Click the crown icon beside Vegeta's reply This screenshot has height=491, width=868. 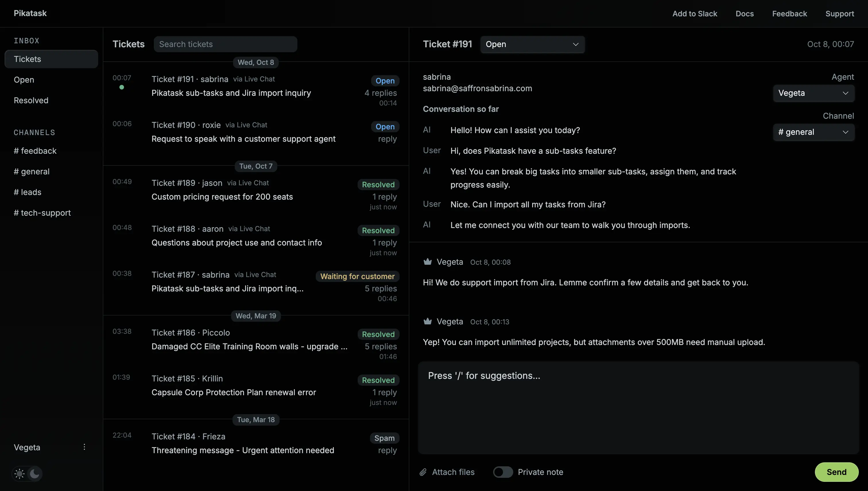(x=427, y=261)
